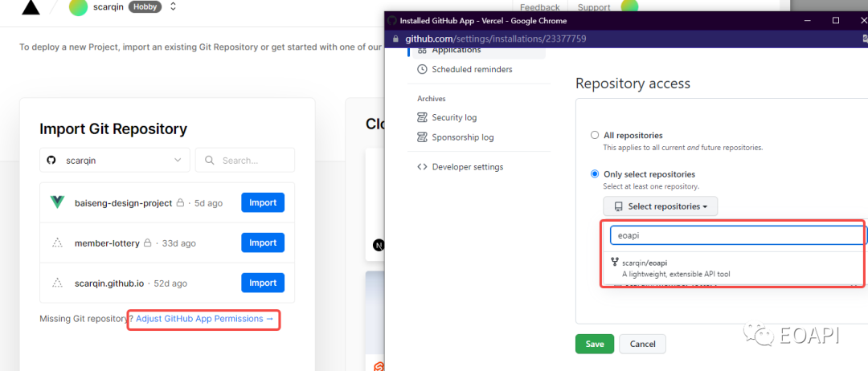The image size is (868, 371).
Task: Select the Only select repositories radio button
Action: coord(595,173)
